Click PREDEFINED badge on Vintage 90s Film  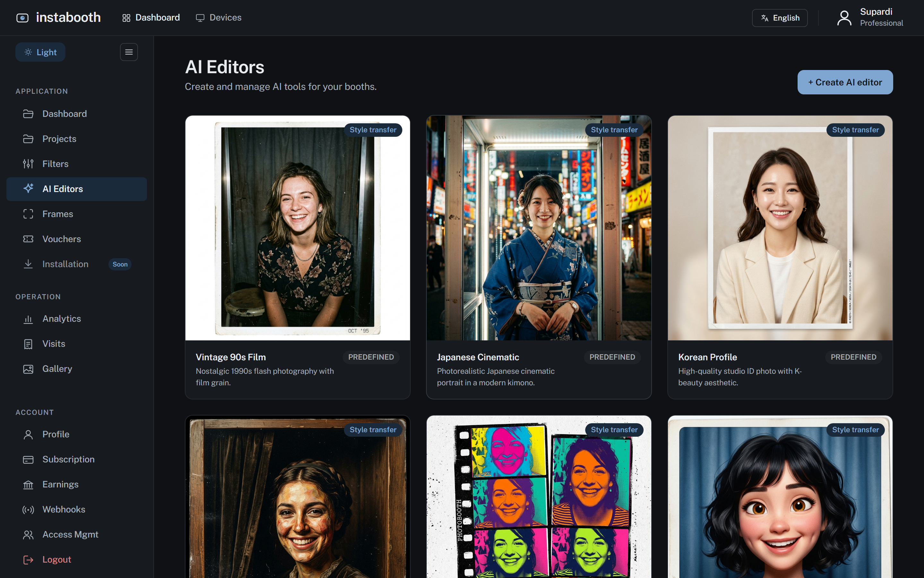pyautogui.click(x=371, y=357)
